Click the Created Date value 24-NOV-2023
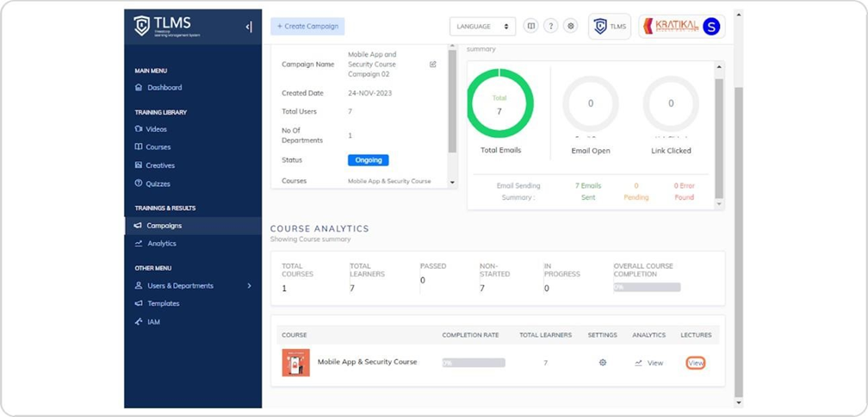 (x=369, y=94)
